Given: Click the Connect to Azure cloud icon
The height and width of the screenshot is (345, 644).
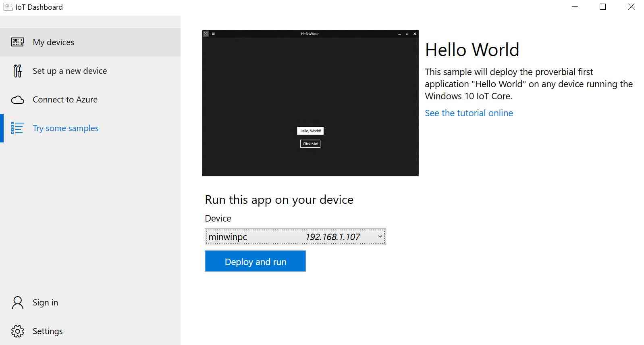Looking at the screenshot, I should pos(17,100).
